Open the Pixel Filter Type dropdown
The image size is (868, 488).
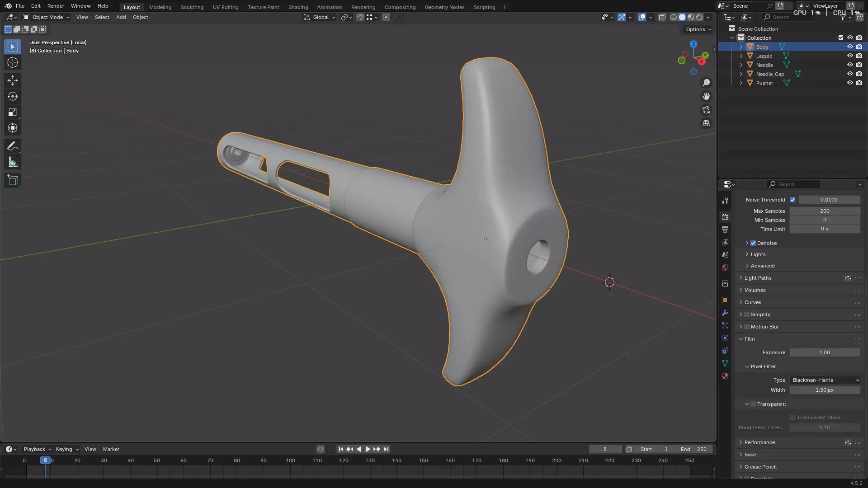(825, 380)
